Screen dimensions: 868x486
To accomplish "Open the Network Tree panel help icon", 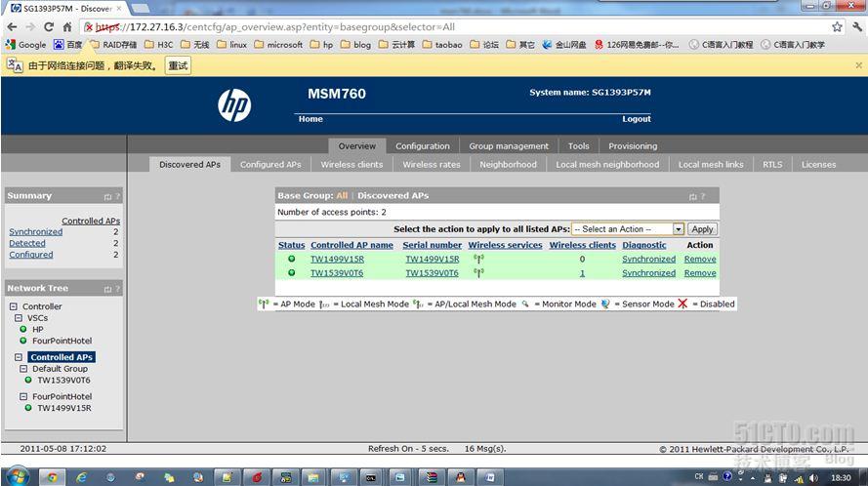I will pos(117,289).
